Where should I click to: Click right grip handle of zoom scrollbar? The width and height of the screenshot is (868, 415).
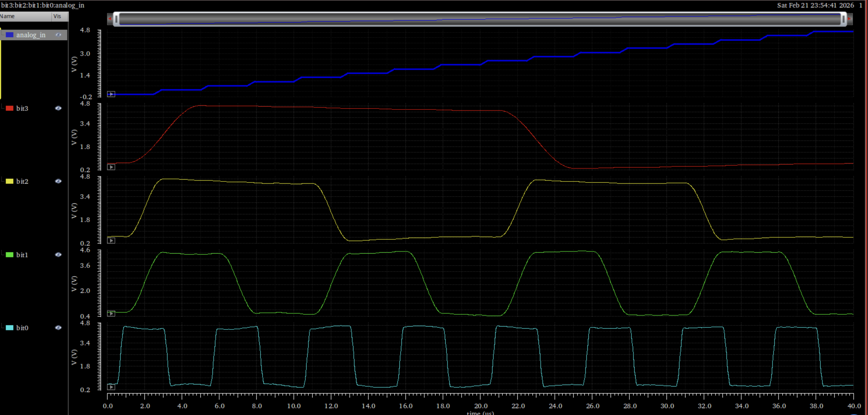pyautogui.click(x=843, y=19)
